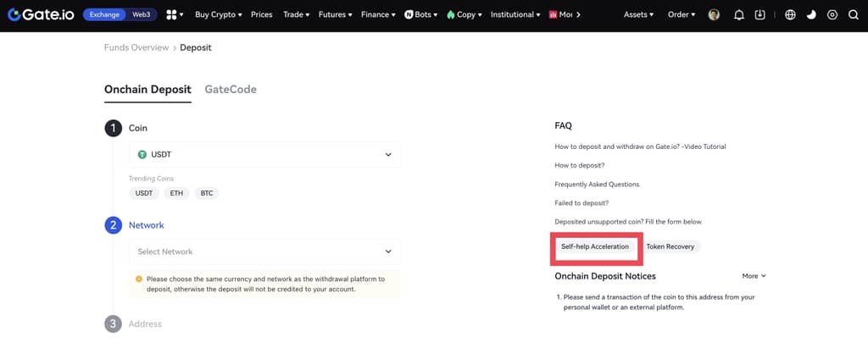The image size is (868, 342).
Task: Open the language globe icon
Action: coord(790,14)
